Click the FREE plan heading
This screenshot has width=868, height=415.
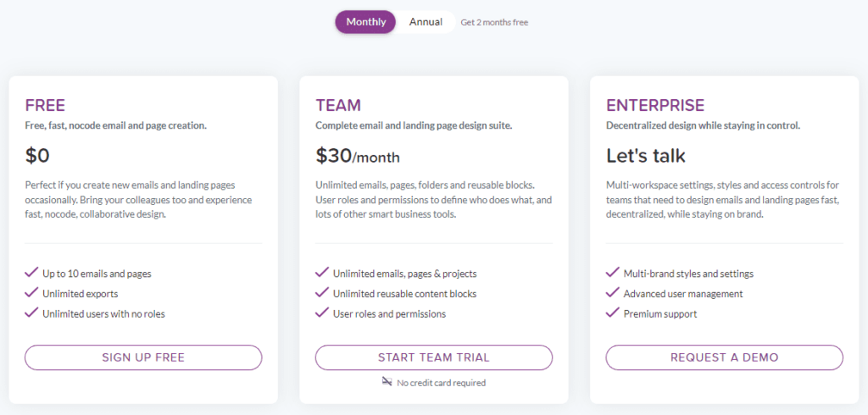[45, 106]
